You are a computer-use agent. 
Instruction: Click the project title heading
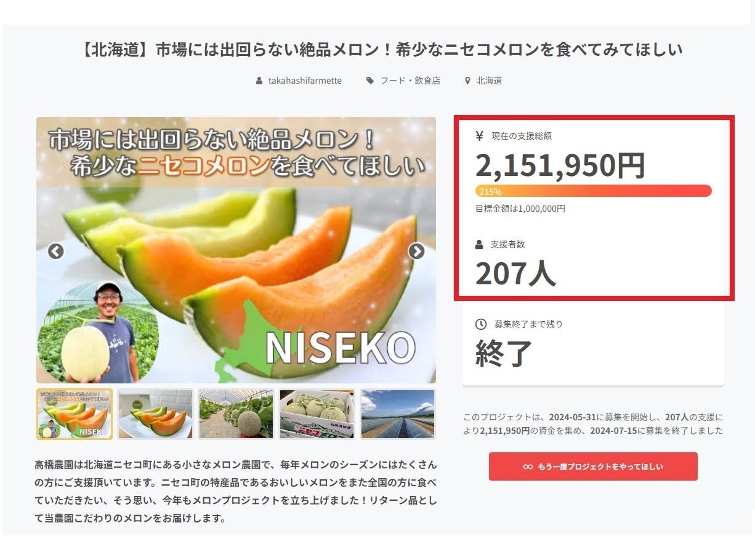(x=382, y=49)
